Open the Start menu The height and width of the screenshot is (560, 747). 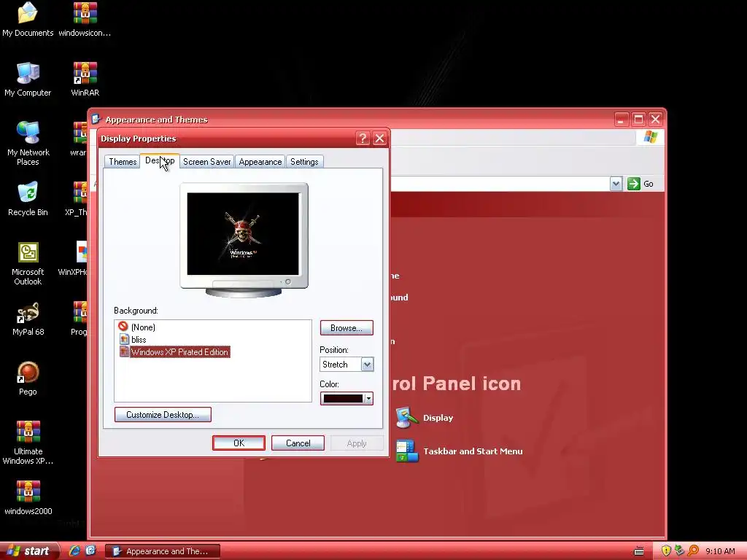point(29,551)
